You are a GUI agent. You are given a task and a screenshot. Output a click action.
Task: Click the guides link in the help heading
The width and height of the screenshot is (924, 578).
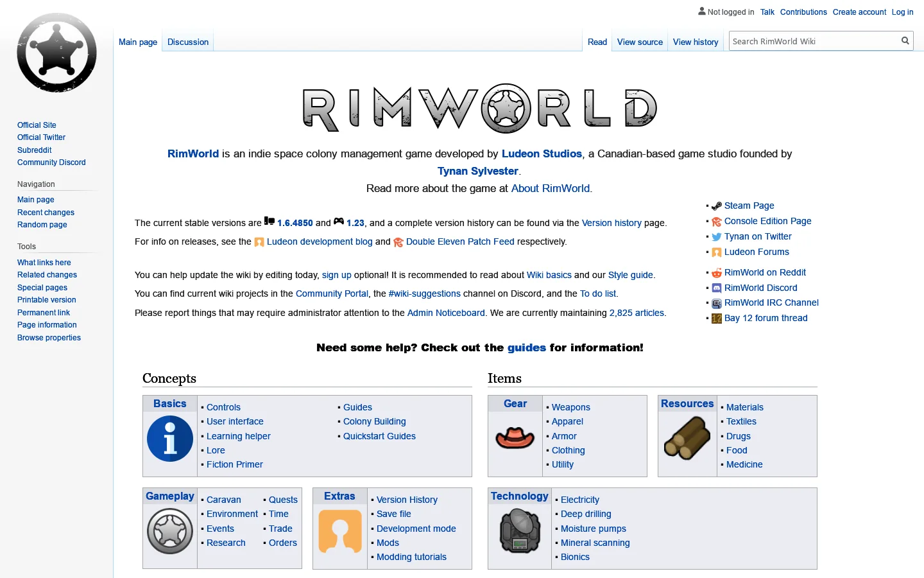pyautogui.click(x=527, y=347)
